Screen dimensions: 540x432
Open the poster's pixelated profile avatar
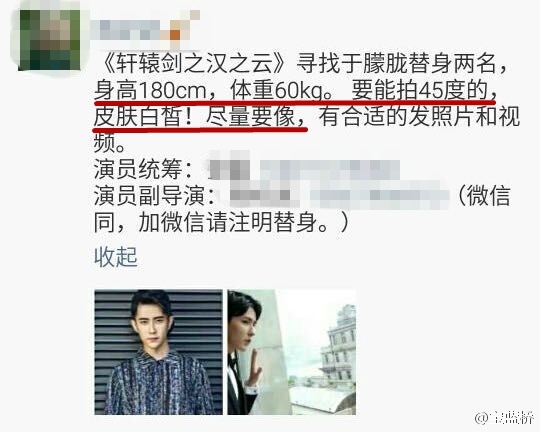(49, 40)
